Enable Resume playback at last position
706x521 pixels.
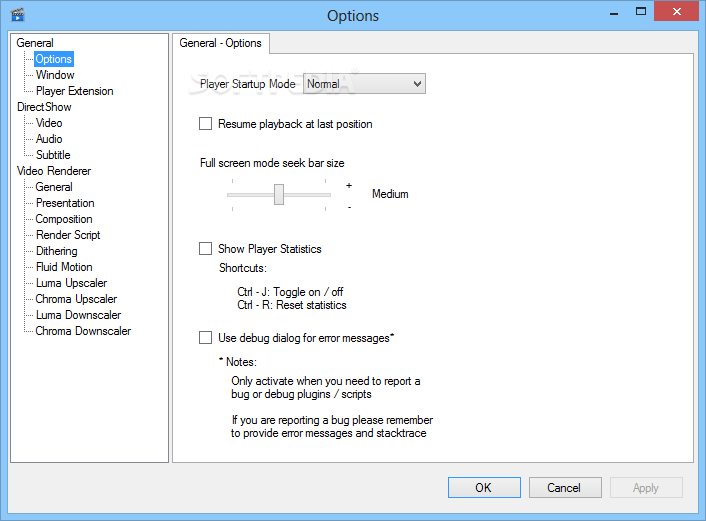pyautogui.click(x=205, y=124)
